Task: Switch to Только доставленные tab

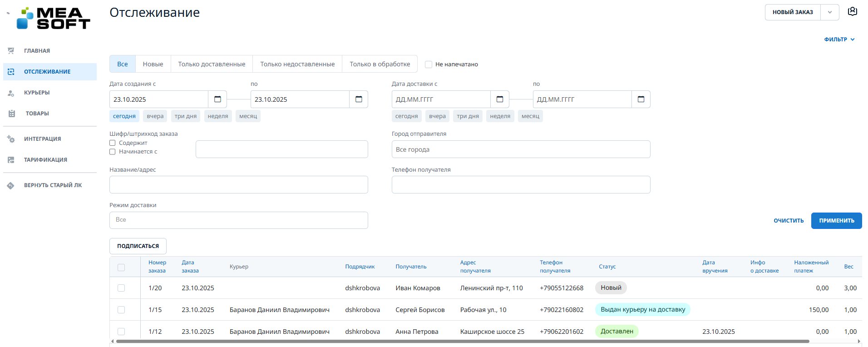Action: (x=212, y=64)
